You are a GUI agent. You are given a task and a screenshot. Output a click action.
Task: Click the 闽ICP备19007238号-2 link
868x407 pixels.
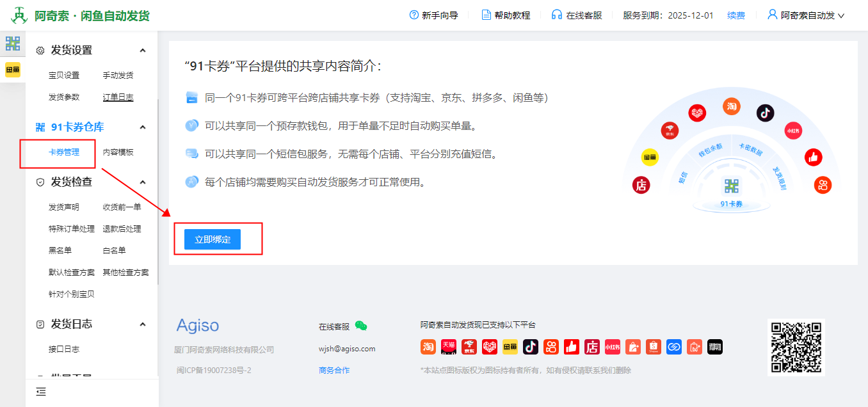[x=214, y=371]
